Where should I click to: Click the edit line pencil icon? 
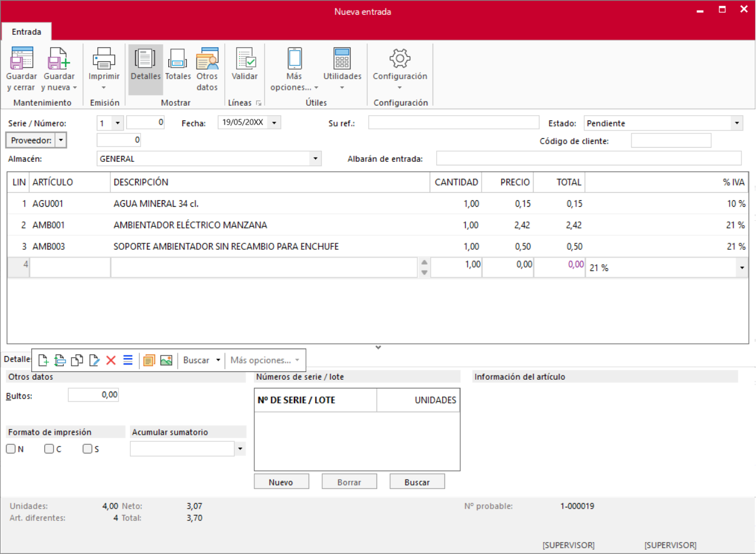(94, 360)
